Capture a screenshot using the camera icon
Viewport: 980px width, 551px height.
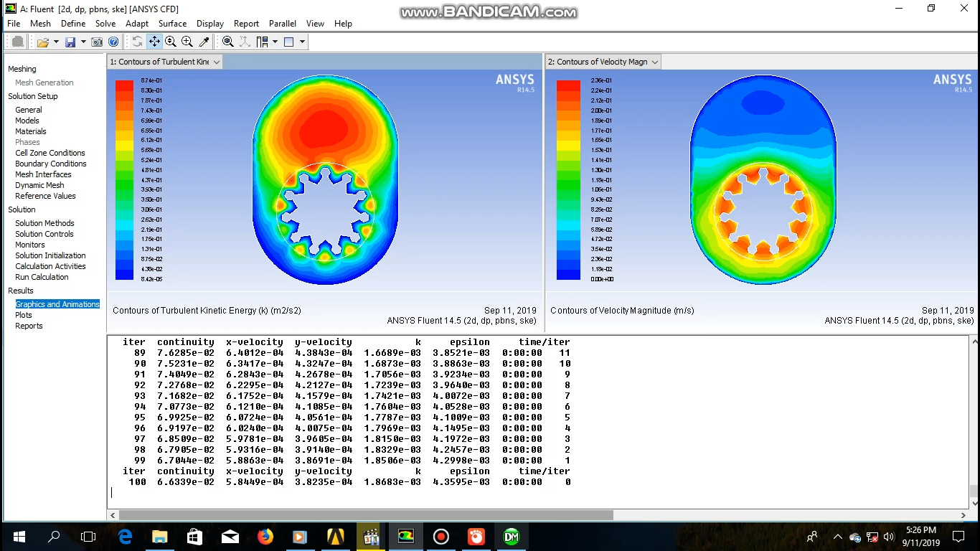pyautogui.click(x=95, y=41)
